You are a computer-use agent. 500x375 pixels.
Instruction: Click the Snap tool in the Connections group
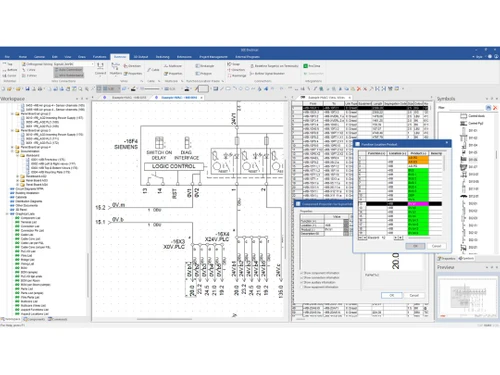point(234,64)
